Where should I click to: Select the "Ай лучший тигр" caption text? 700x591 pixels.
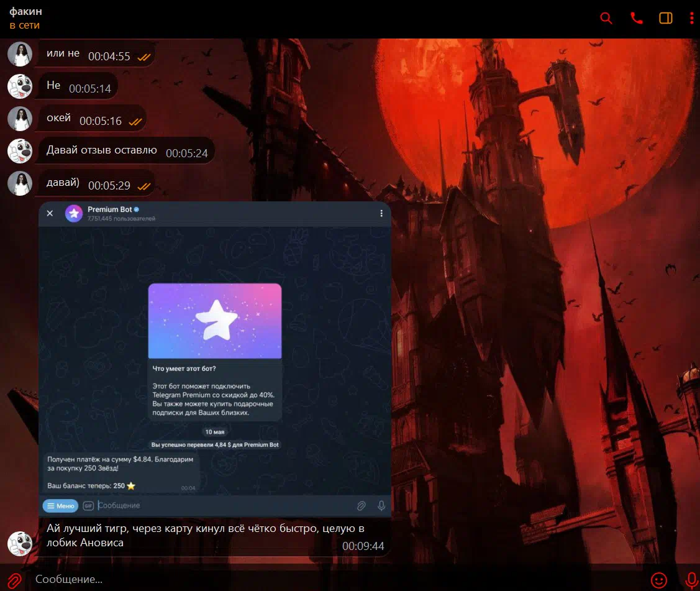click(x=206, y=535)
